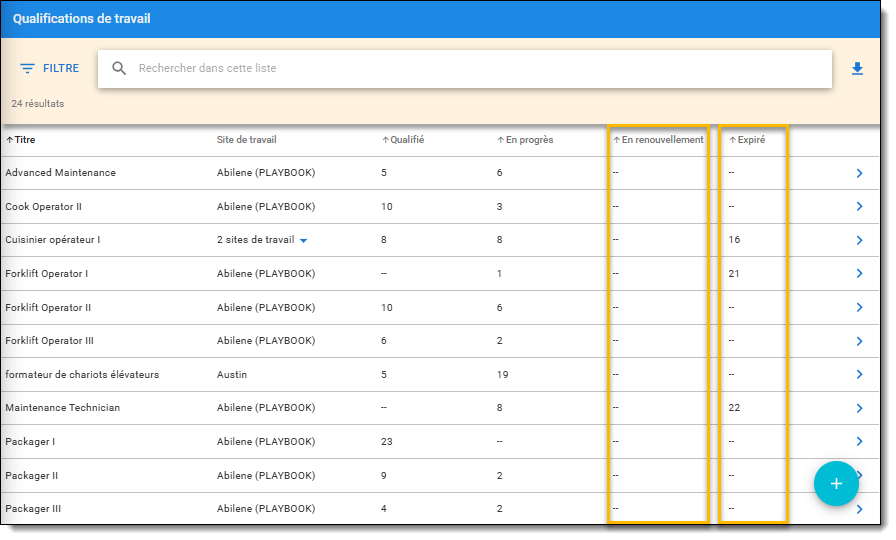Sort by En progrès column header
896x540 pixels.
[525, 140]
